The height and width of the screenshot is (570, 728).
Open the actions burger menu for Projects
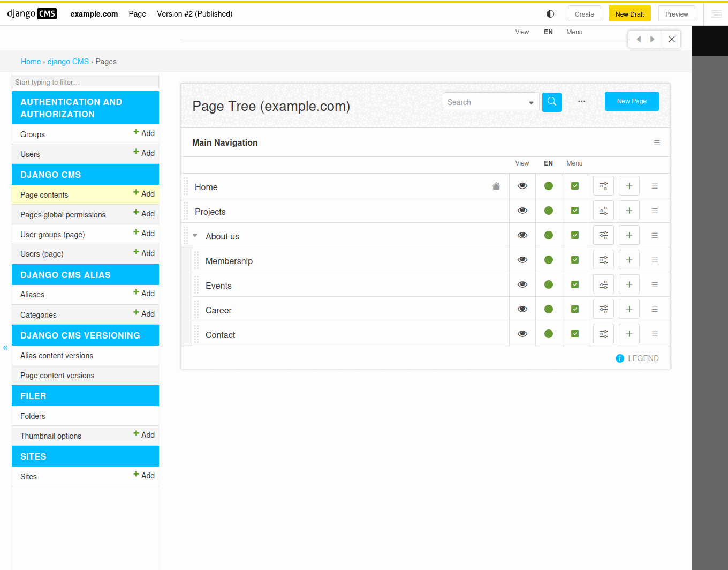[655, 211]
